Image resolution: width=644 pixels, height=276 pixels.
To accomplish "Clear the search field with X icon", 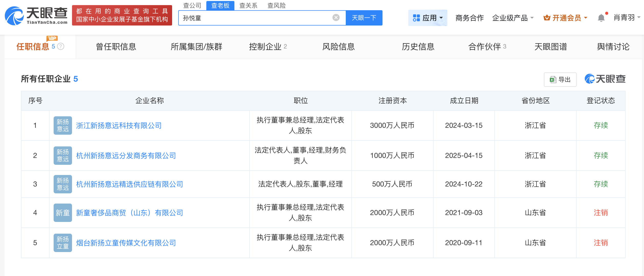I will coord(336,18).
